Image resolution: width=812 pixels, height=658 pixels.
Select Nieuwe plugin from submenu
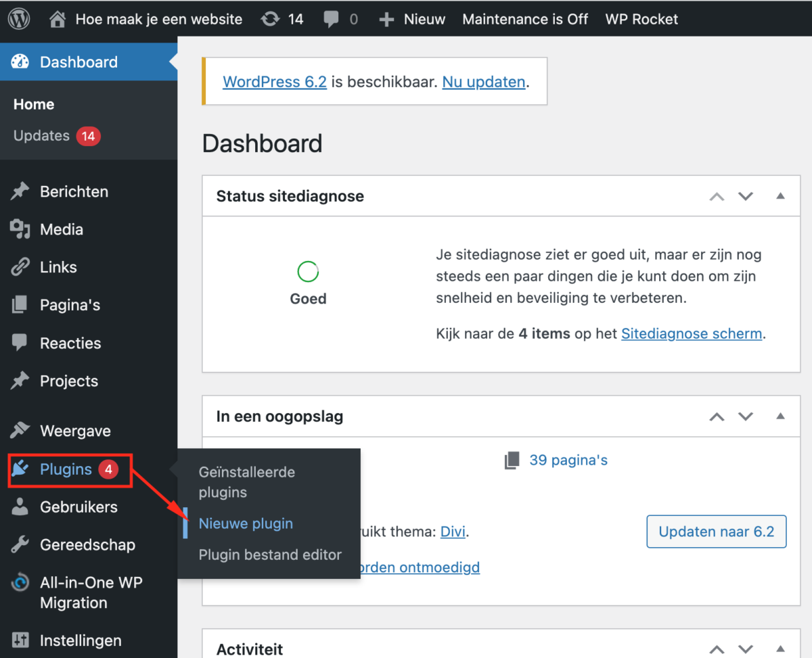click(x=246, y=524)
